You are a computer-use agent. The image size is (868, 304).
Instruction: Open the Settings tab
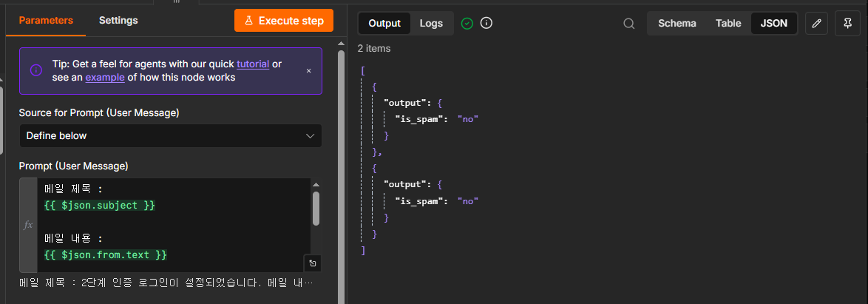118,21
